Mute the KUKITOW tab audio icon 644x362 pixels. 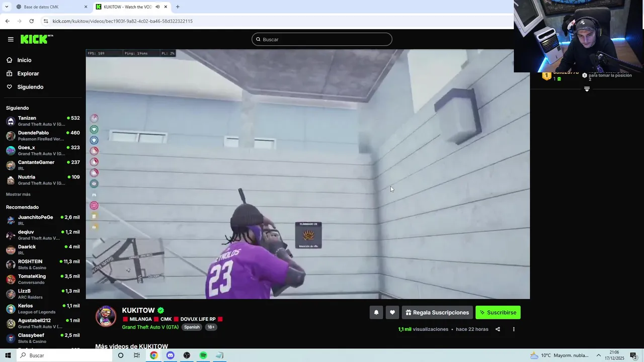pyautogui.click(x=157, y=7)
